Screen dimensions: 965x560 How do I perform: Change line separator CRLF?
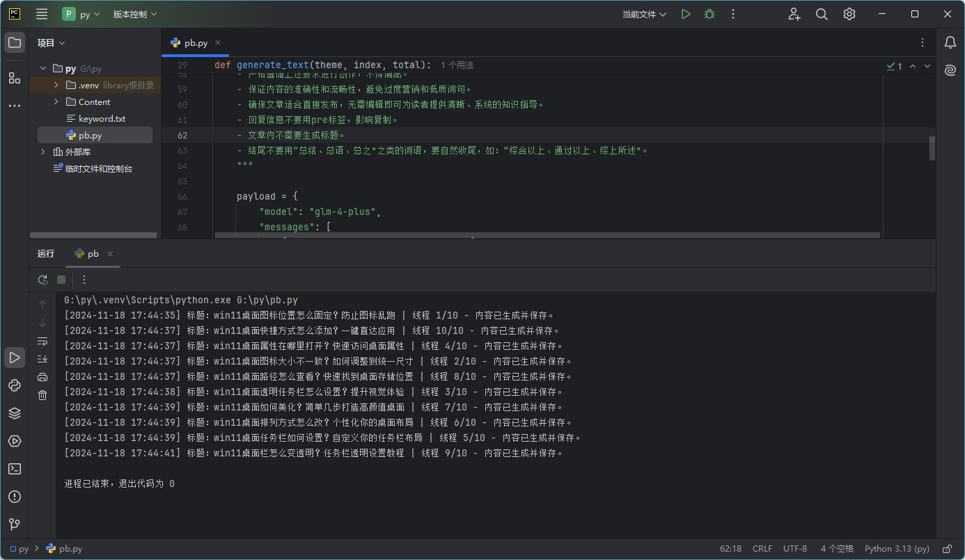pyautogui.click(x=762, y=549)
